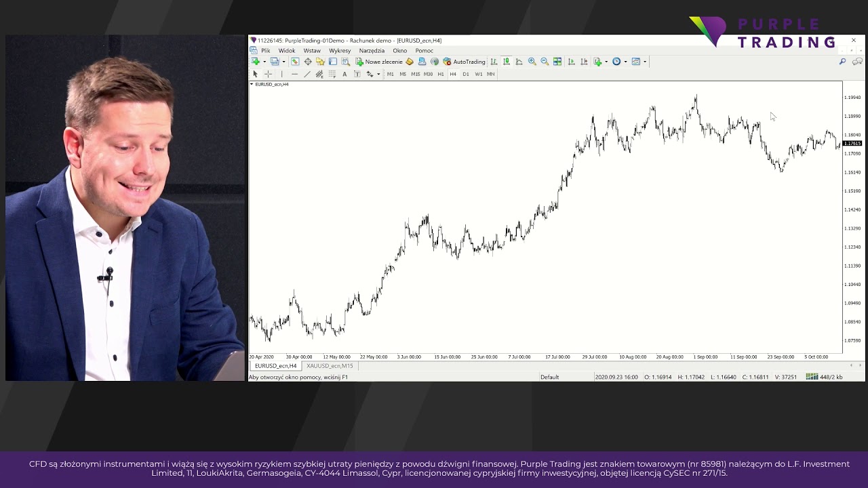Viewport: 868px width, 488px height.
Task: Tile chart windows
Action: coord(557,62)
